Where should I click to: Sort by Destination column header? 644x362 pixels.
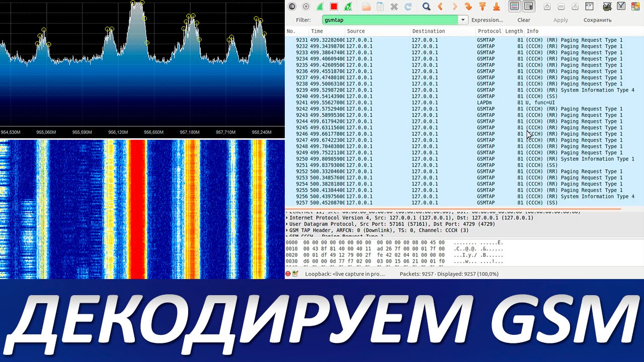[443, 31]
